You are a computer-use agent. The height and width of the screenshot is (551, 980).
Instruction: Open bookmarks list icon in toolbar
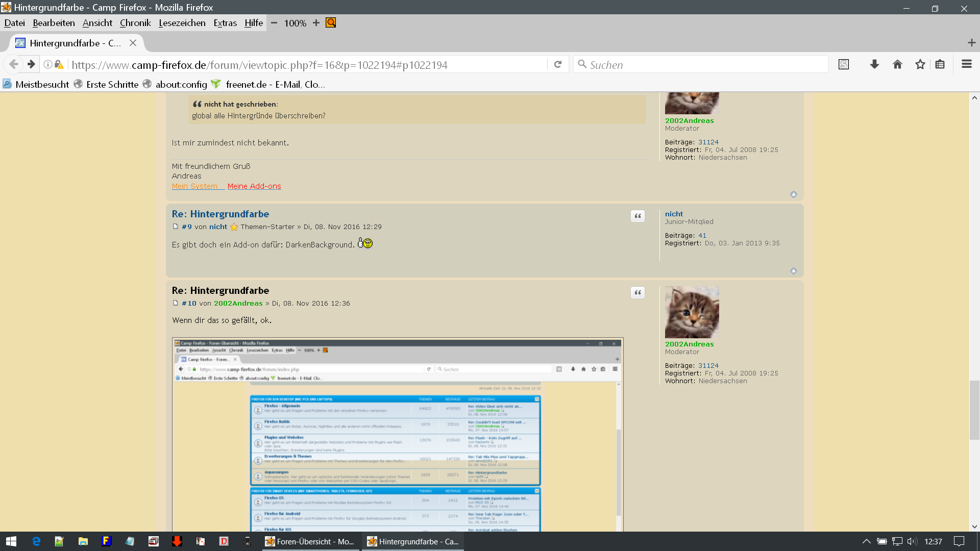940,64
